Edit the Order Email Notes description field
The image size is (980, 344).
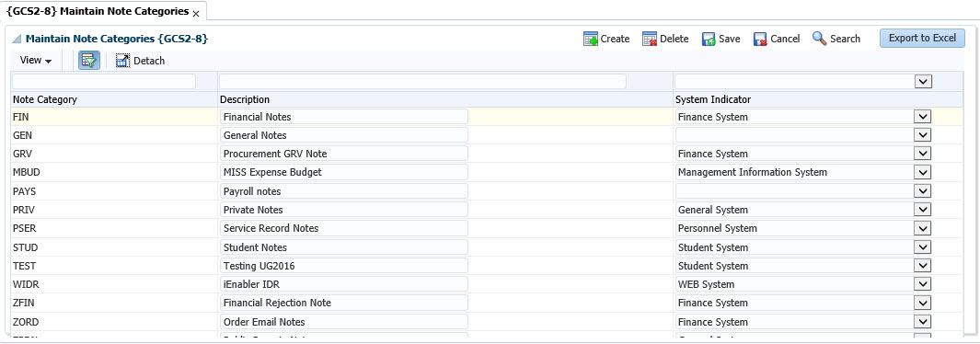pos(344,322)
